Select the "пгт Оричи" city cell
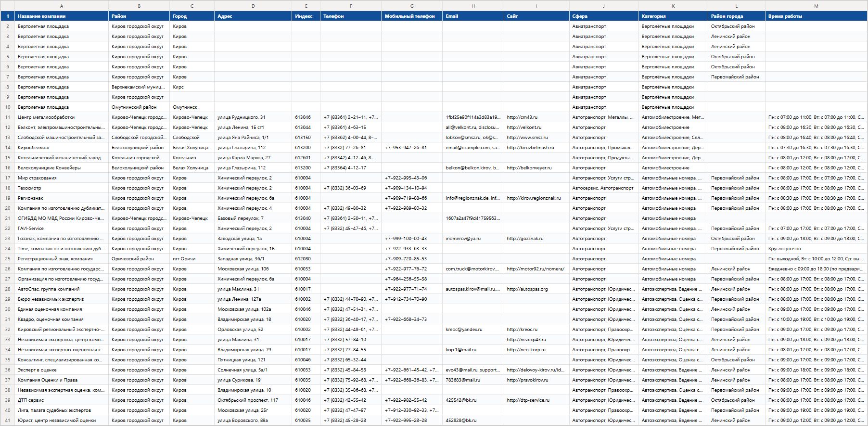The height and width of the screenshot is (434, 868). 192,259
